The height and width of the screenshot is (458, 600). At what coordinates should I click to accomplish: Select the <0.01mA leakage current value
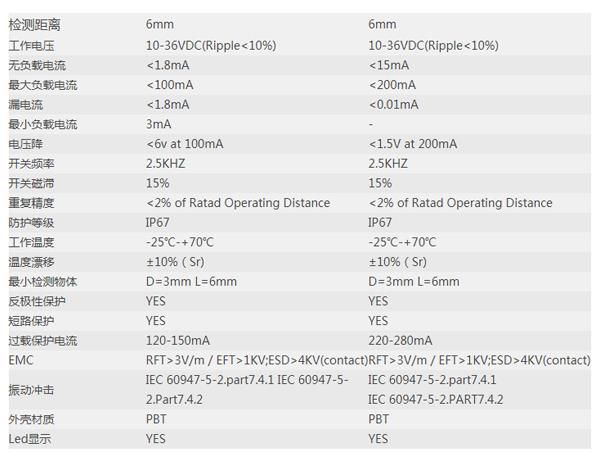coord(393,105)
